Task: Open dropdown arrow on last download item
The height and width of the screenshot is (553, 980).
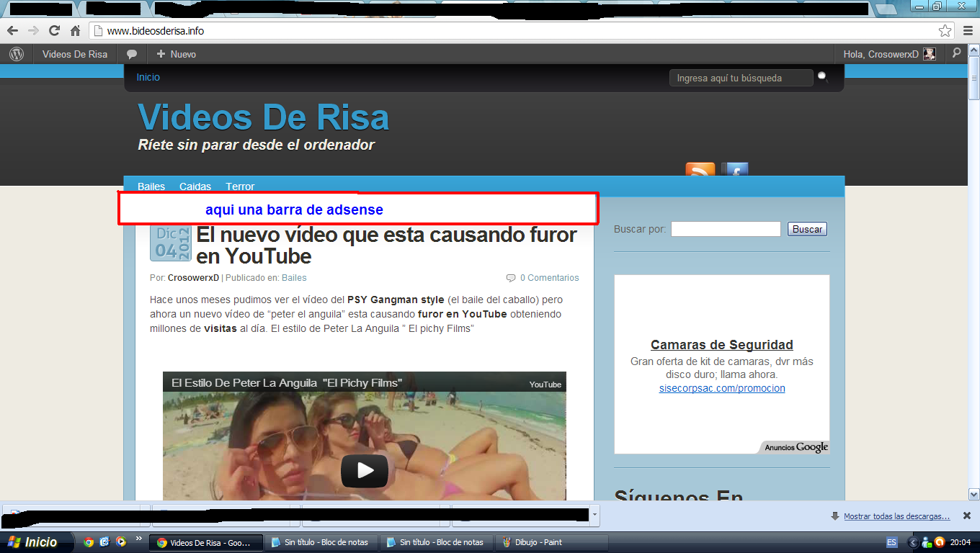Action: tap(594, 516)
